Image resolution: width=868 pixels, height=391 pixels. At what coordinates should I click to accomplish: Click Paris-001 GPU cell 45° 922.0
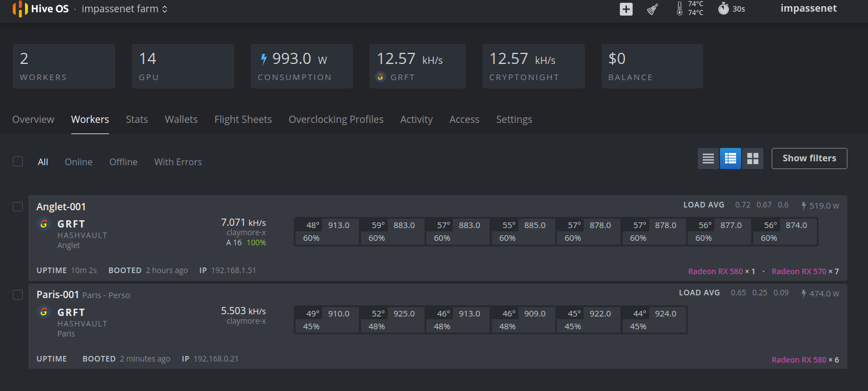(589, 320)
